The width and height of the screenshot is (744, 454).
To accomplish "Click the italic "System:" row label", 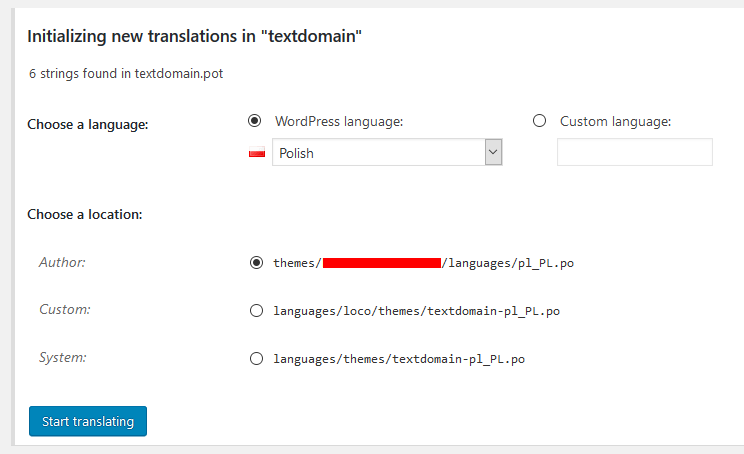I will click(x=63, y=356).
